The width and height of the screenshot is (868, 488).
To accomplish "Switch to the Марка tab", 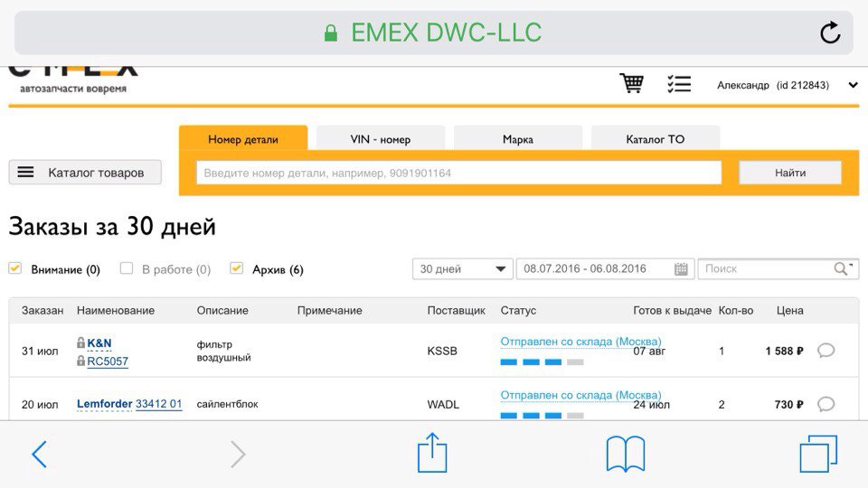I will click(x=517, y=139).
